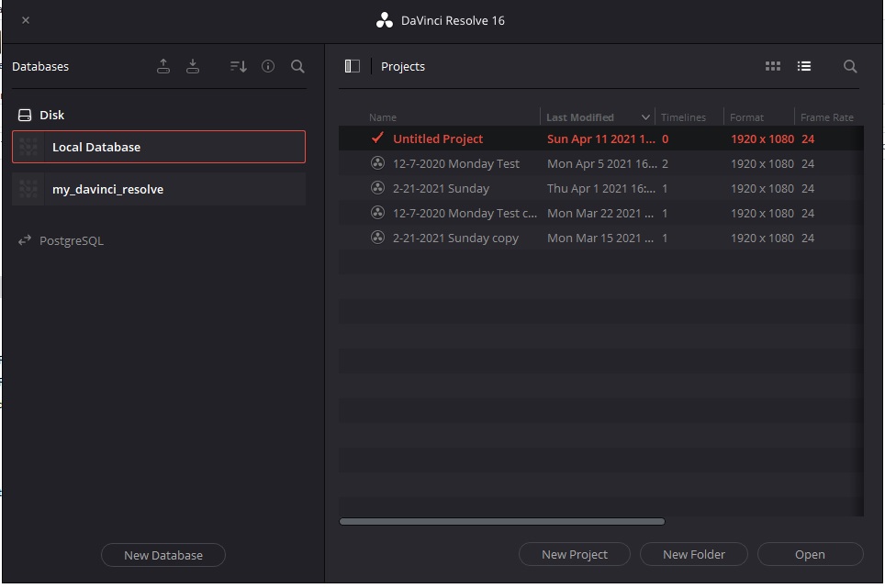The image size is (885, 588).
Task: Click the my_davinci_resolve grip icon
Action: (28, 189)
